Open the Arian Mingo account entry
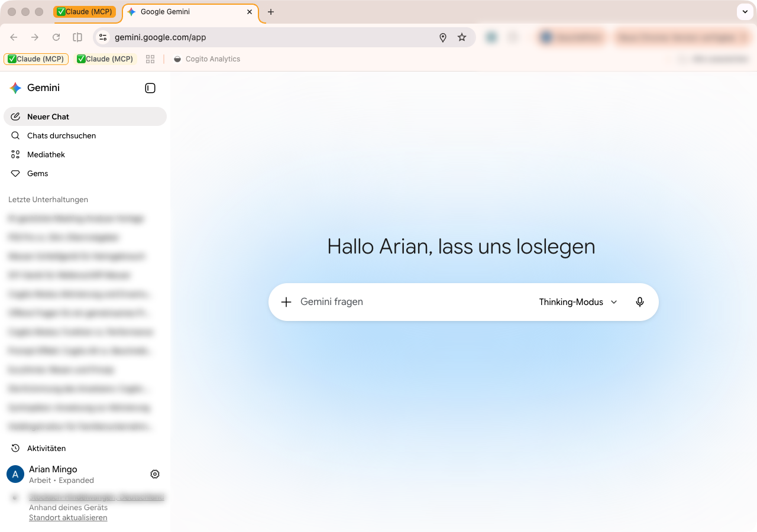Viewport: 757px width, 532px height. click(x=62, y=474)
